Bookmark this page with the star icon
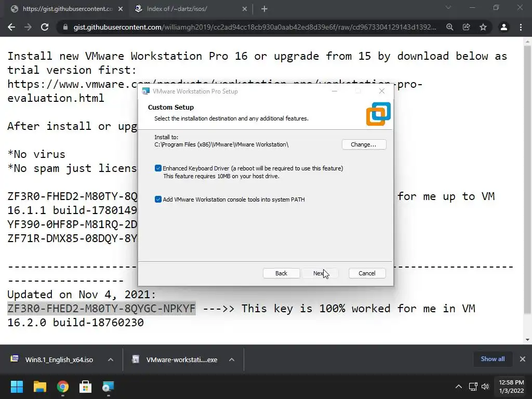This screenshot has width=532, height=399. click(483, 27)
